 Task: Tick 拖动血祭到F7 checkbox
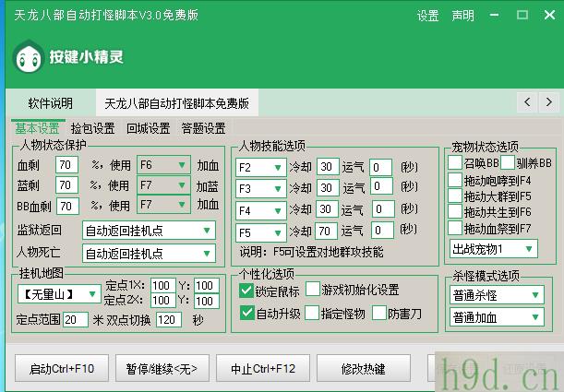(x=455, y=228)
